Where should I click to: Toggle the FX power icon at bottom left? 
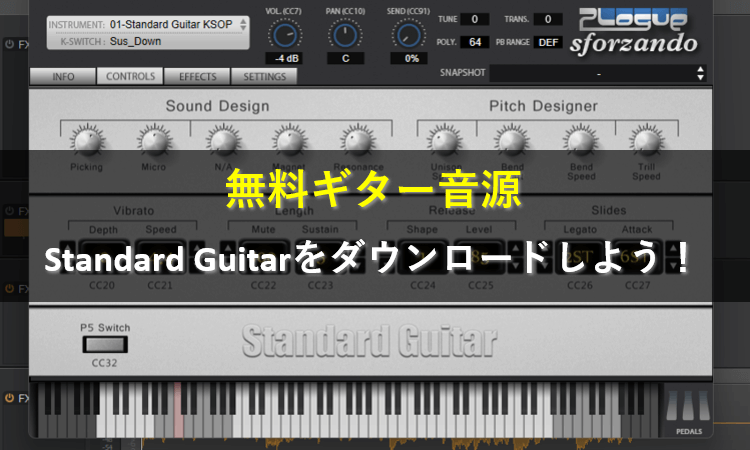10,398
